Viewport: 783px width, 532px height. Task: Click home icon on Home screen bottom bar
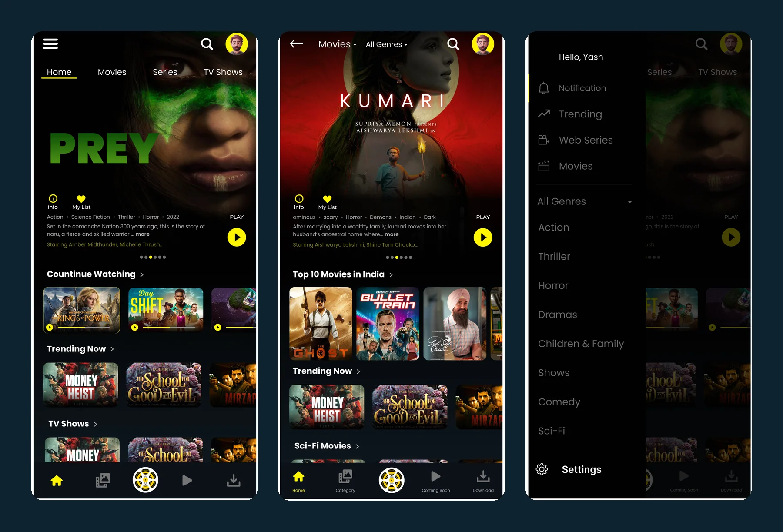57,480
